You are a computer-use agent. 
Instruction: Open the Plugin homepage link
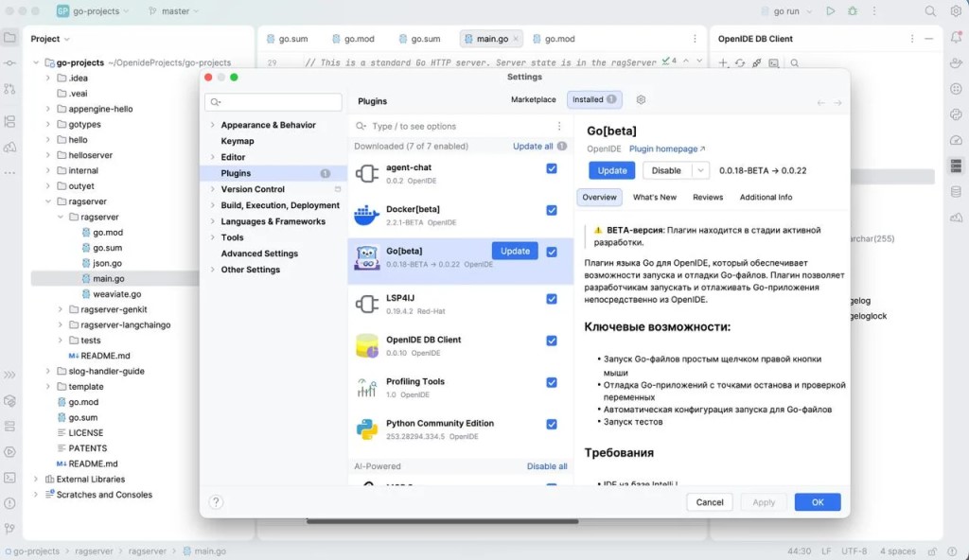tap(667, 149)
